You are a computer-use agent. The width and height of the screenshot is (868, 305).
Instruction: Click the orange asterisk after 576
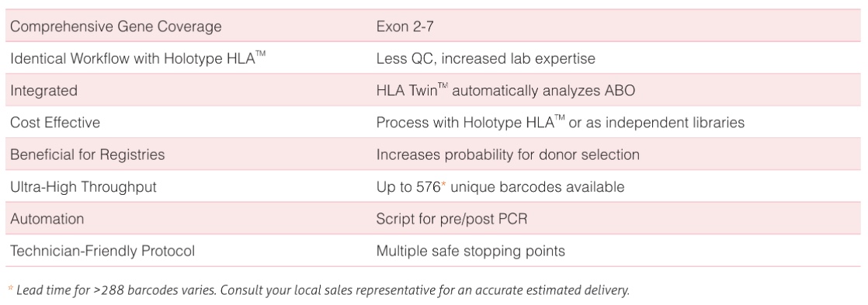(x=443, y=185)
